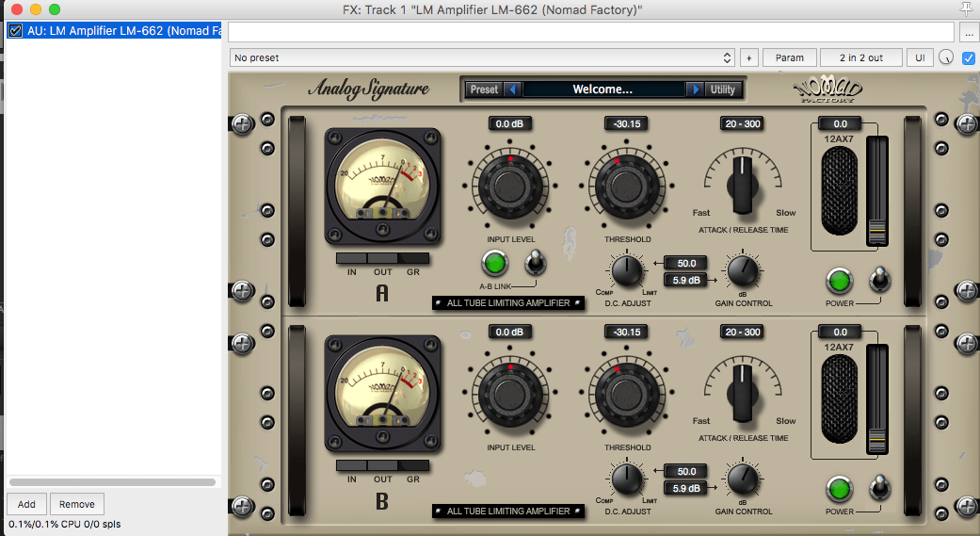The height and width of the screenshot is (536, 980).
Task: Click channel B threshold knob
Action: (627, 394)
